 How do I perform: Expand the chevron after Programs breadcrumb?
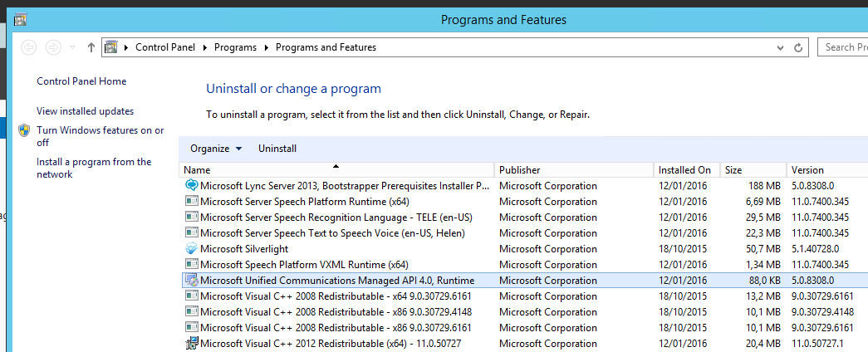point(267,47)
